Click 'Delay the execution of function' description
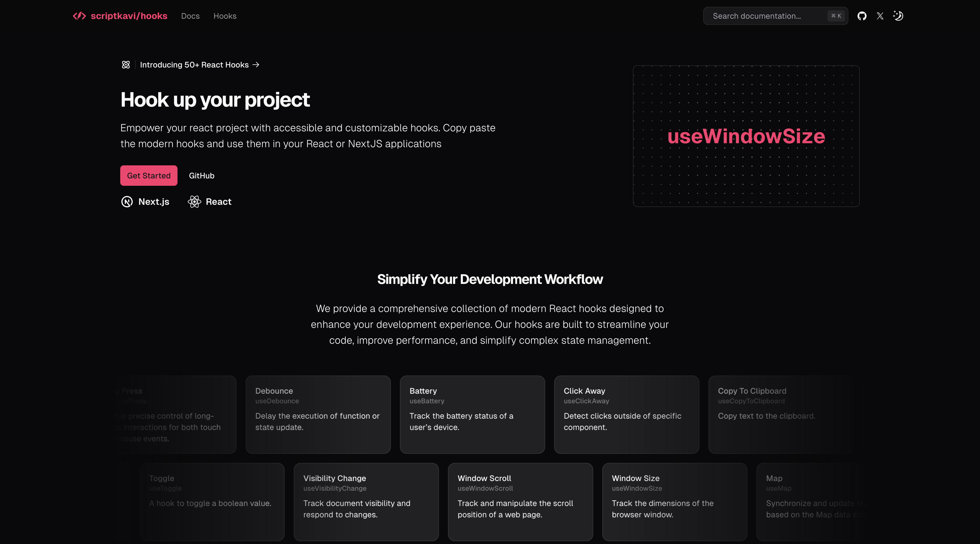Image resolution: width=980 pixels, height=544 pixels. point(317,421)
